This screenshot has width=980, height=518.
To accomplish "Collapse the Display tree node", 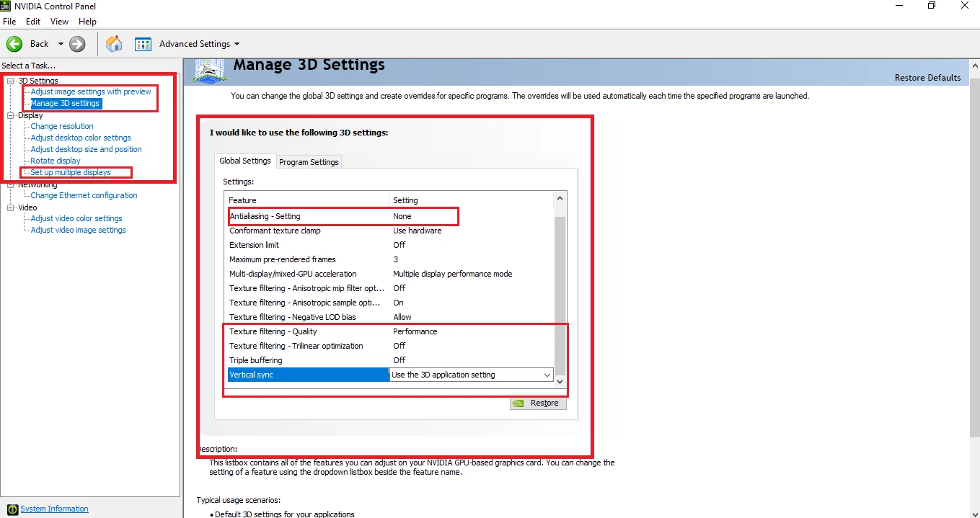I will [x=11, y=115].
